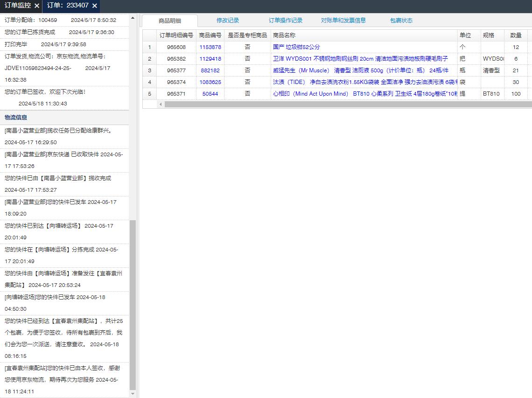
Task: Select order detail number 965371
Action: click(176, 94)
